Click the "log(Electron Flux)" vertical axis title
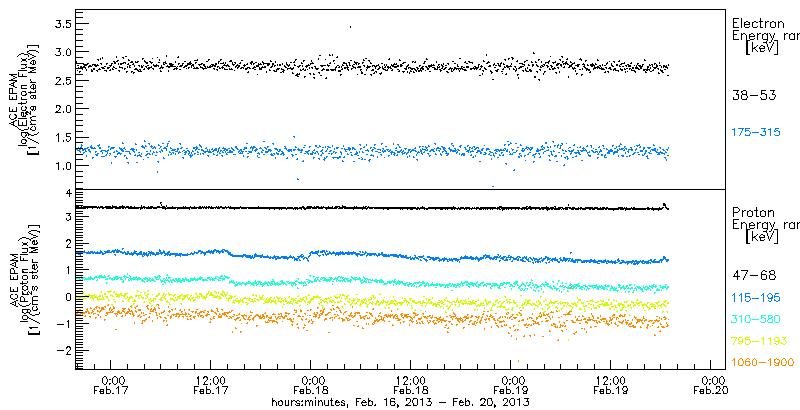 (x=23, y=97)
